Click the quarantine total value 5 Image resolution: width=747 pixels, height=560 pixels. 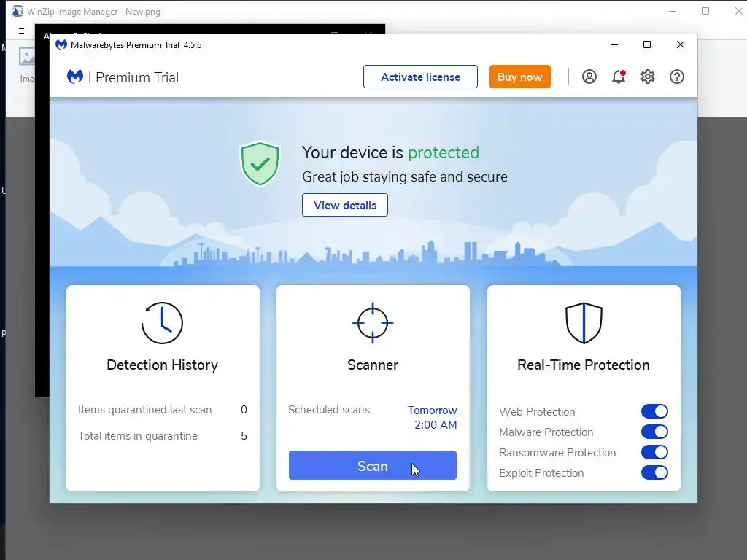click(x=244, y=436)
